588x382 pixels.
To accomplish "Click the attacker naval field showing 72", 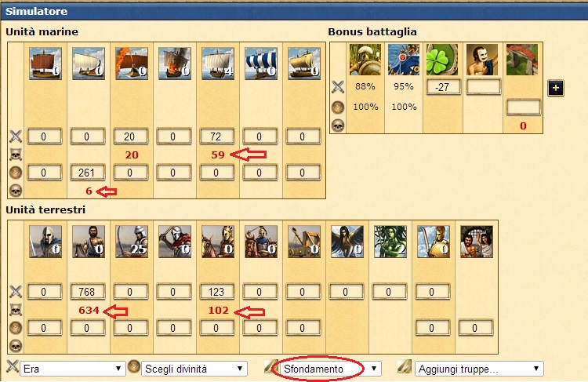I will click(x=217, y=136).
